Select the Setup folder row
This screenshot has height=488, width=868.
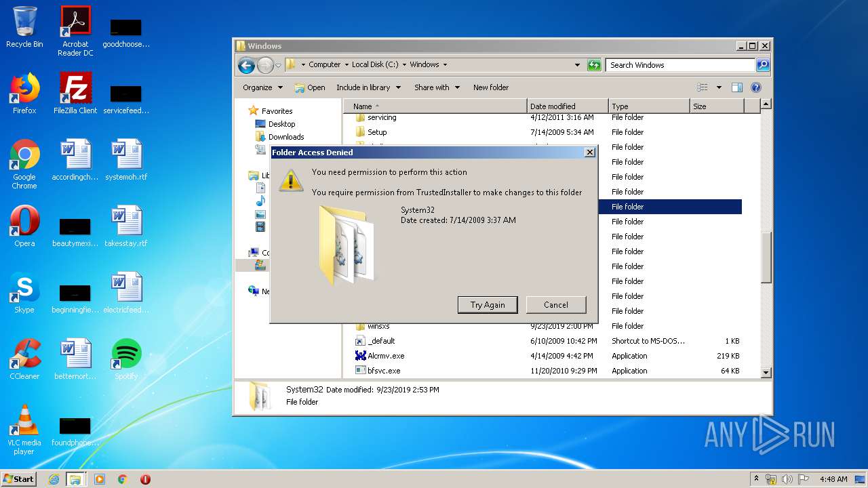point(548,132)
